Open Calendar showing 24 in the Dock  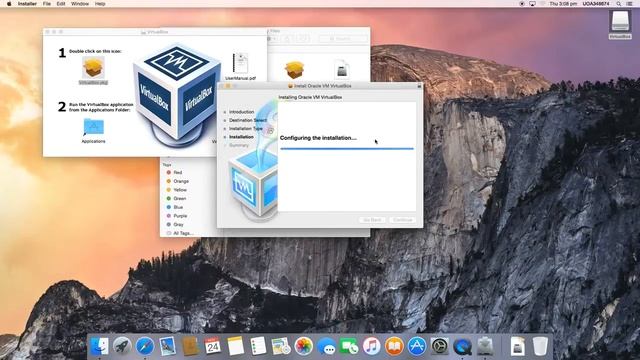pos(213,347)
